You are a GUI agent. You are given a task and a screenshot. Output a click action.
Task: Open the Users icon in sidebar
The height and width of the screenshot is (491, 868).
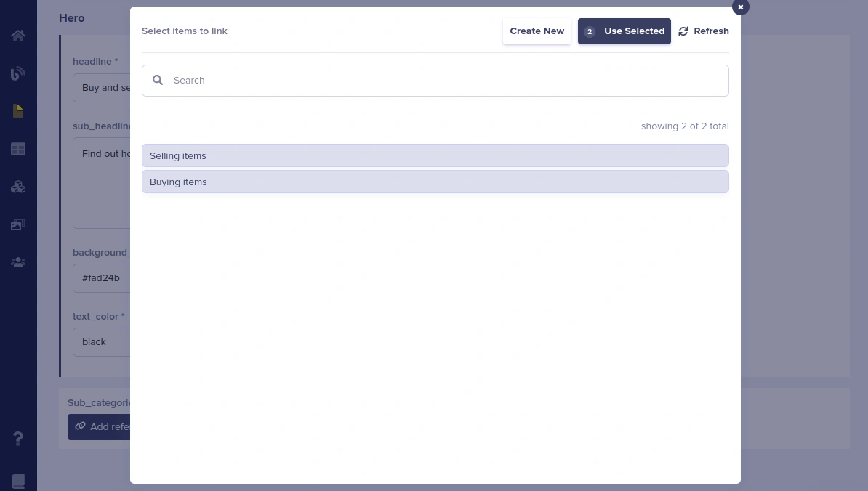18,262
